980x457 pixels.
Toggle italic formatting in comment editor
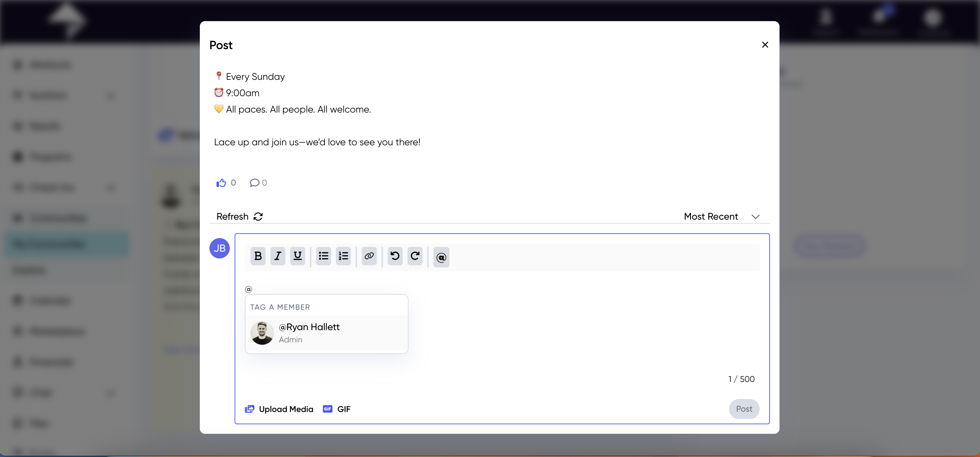[x=278, y=256]
